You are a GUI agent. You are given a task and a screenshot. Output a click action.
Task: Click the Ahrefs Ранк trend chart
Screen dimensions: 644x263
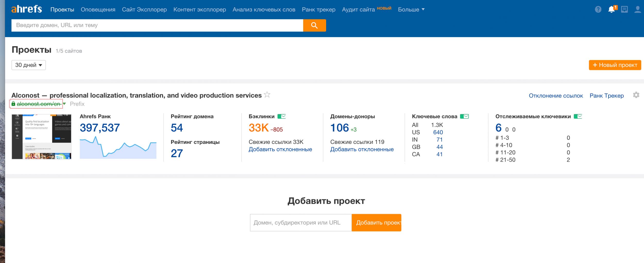click(x=118, y=147)
